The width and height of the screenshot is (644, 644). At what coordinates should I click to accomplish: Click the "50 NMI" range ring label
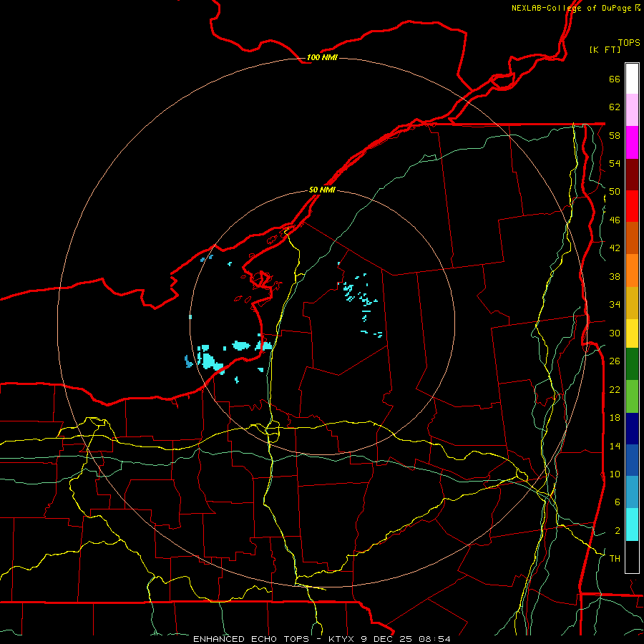pyautogui.click(x=322, y=190)
